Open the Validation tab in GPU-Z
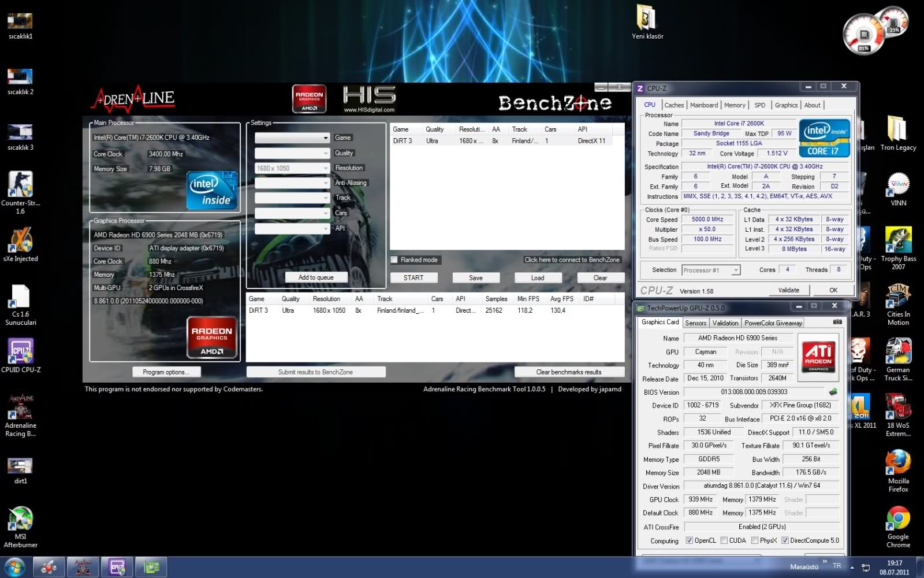The width and height of the screenshot is (924, 578). 725,323
